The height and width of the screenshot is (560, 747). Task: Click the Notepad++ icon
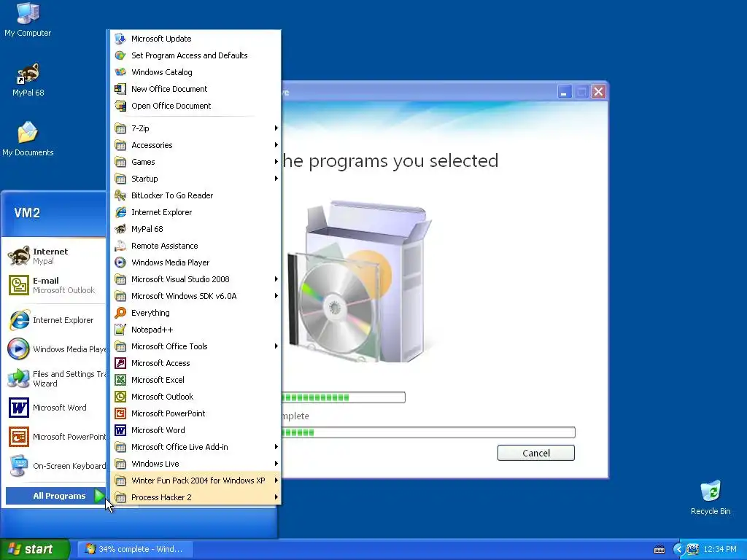click(120, 330)
